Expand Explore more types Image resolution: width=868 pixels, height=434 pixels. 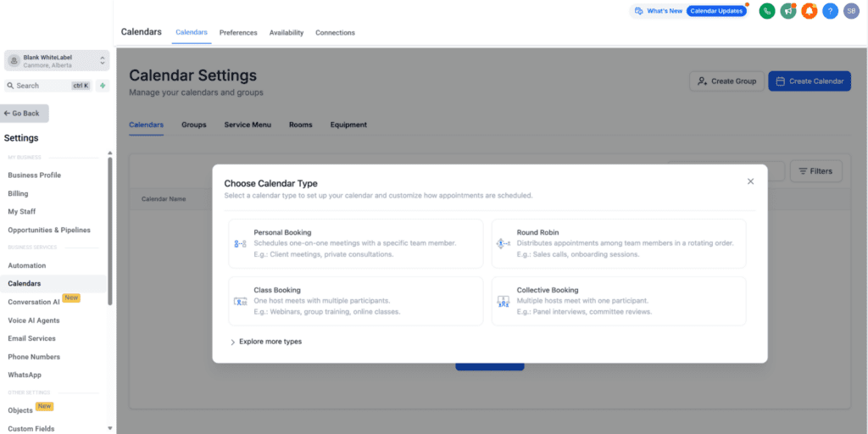pos(265,342)
